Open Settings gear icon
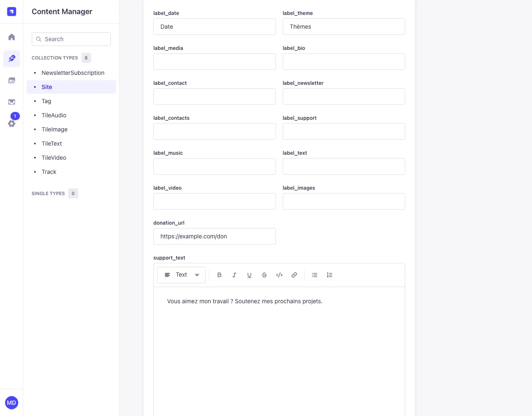 (12, 124)
